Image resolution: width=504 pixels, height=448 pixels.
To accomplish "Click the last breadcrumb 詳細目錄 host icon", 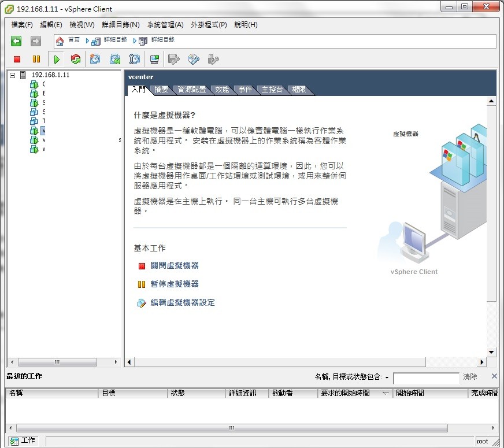I will tap(143, 41).
